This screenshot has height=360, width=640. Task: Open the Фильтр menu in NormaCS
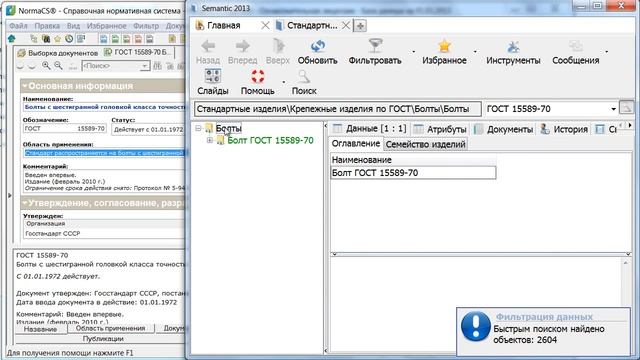pyautogui.click(x=146, y=26)
